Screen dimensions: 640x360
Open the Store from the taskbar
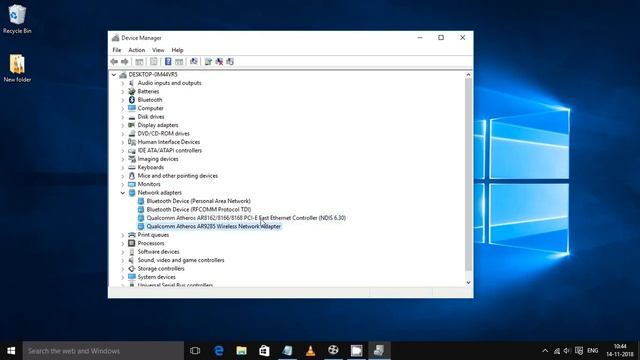264,351
